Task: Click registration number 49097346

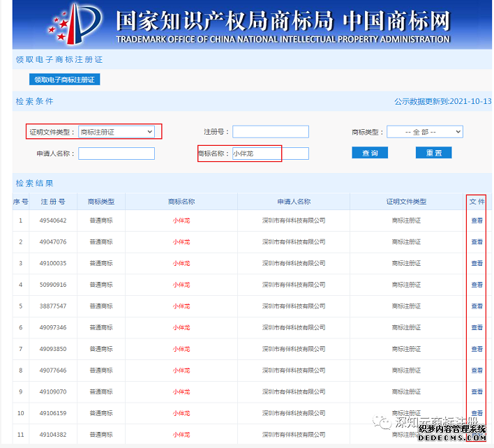Action: (x=53, y=328)
